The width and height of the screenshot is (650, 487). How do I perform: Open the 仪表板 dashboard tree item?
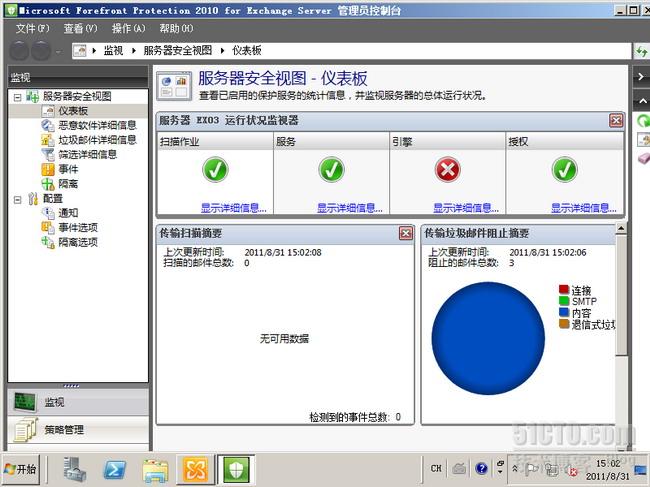(x=73, y=111)
